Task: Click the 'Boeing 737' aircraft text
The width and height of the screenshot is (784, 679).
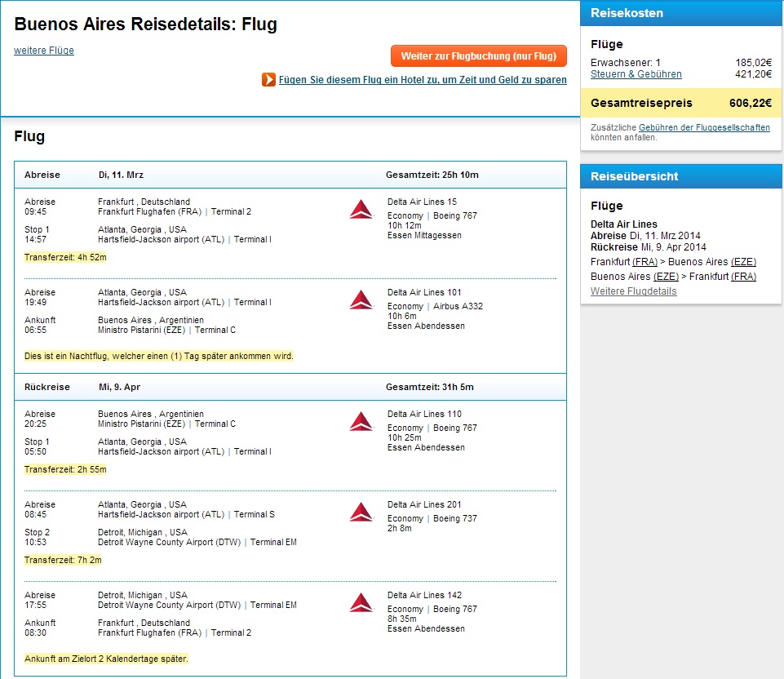Action: point(455,518)
